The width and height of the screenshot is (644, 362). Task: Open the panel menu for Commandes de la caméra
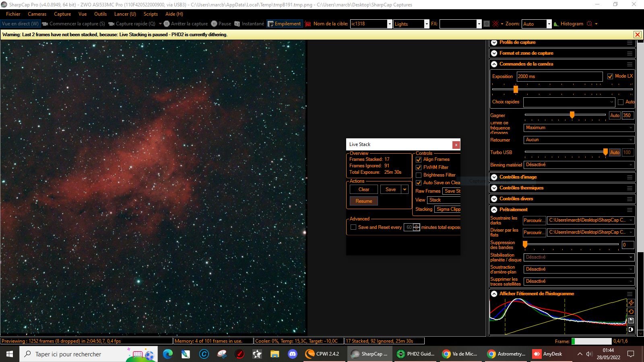tap(630, 64)
